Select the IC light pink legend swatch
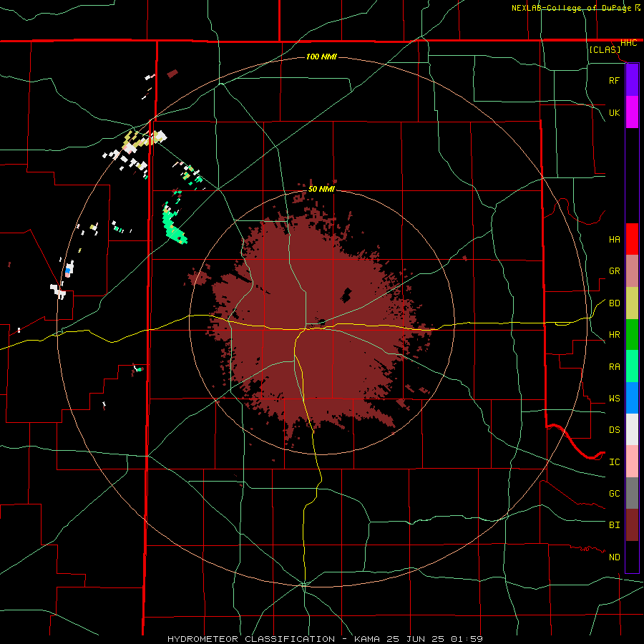The width and height of the screenshot is (644, 644). coord(632,462)
